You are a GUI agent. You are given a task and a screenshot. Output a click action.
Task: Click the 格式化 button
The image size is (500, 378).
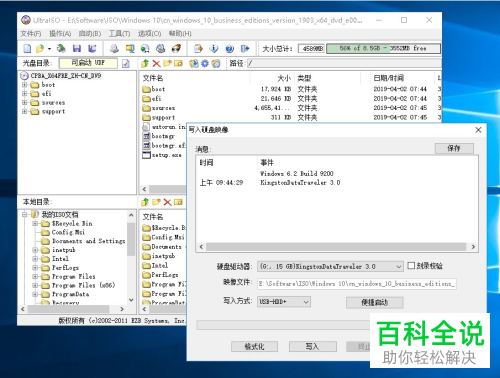(254, 347)
